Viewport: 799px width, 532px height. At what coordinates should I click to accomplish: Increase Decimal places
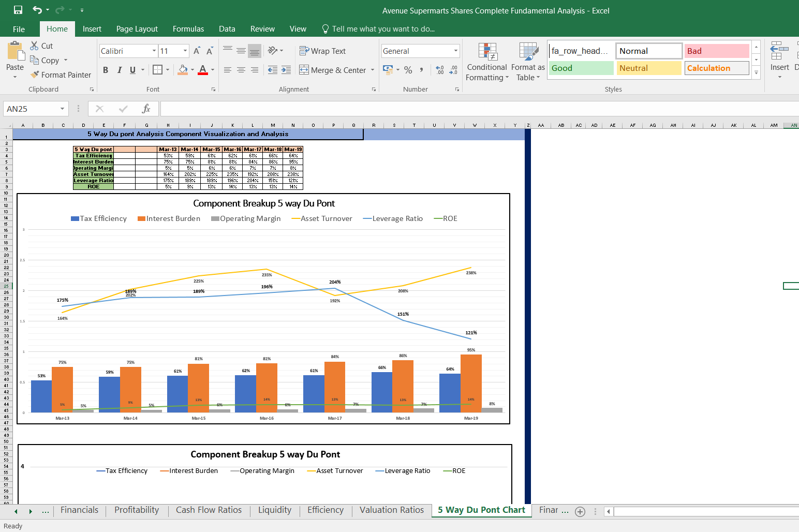[440, 70]
